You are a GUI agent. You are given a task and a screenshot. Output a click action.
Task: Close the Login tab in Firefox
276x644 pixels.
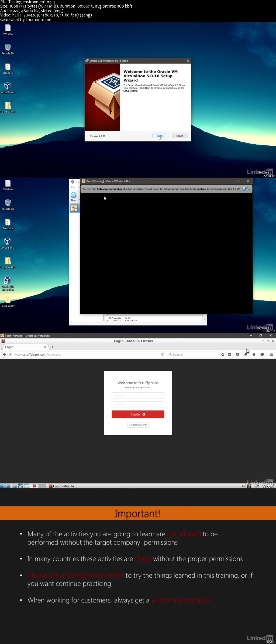pyautogui.click(x=45, y=347)
